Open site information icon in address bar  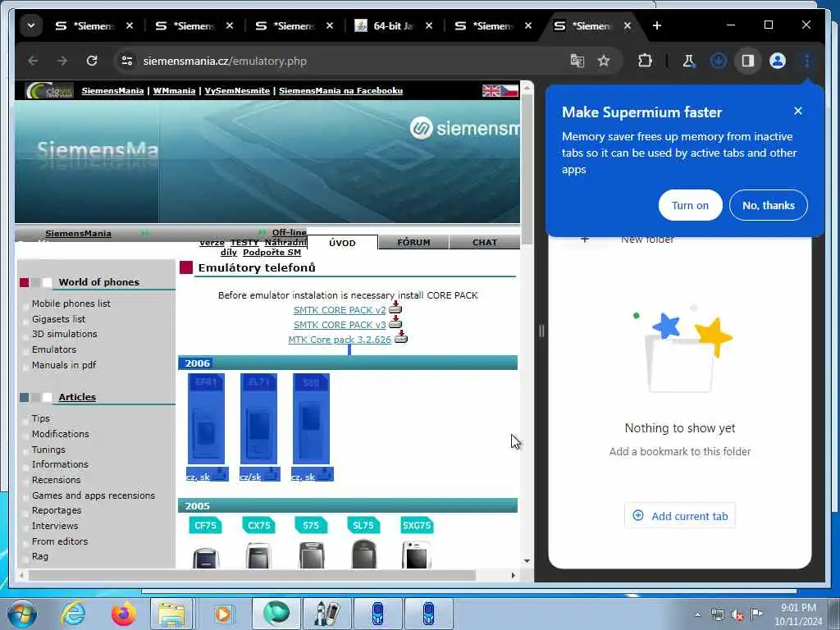point(127,61)
